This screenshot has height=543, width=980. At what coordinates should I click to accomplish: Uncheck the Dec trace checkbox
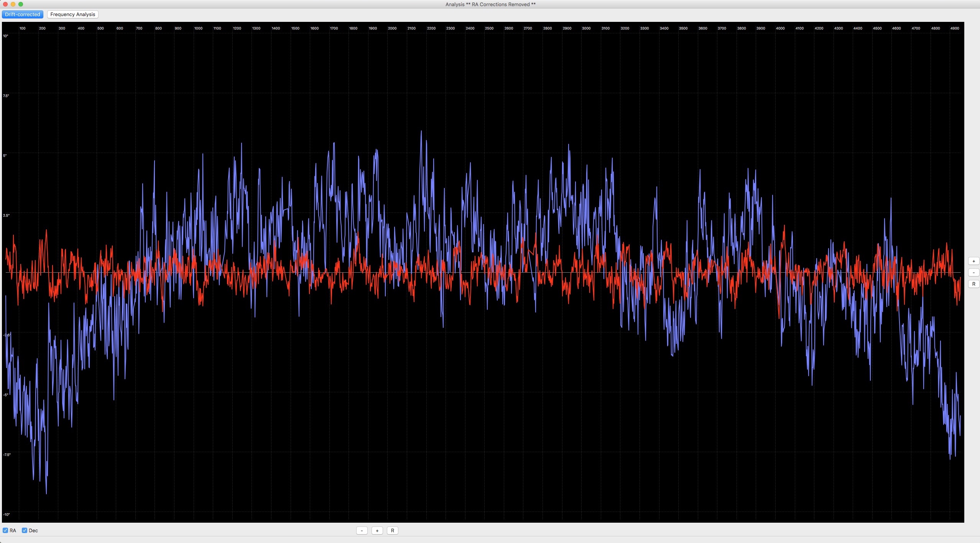25,530
